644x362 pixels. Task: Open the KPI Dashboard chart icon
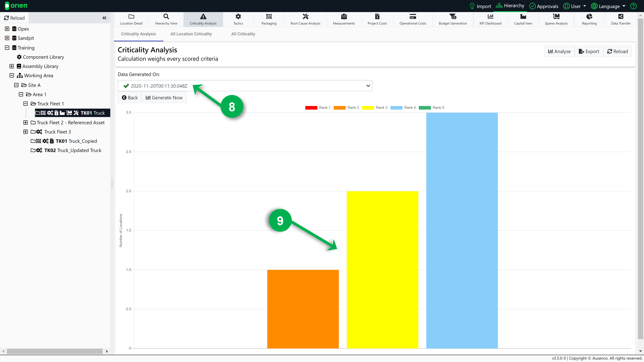point(490,17)
